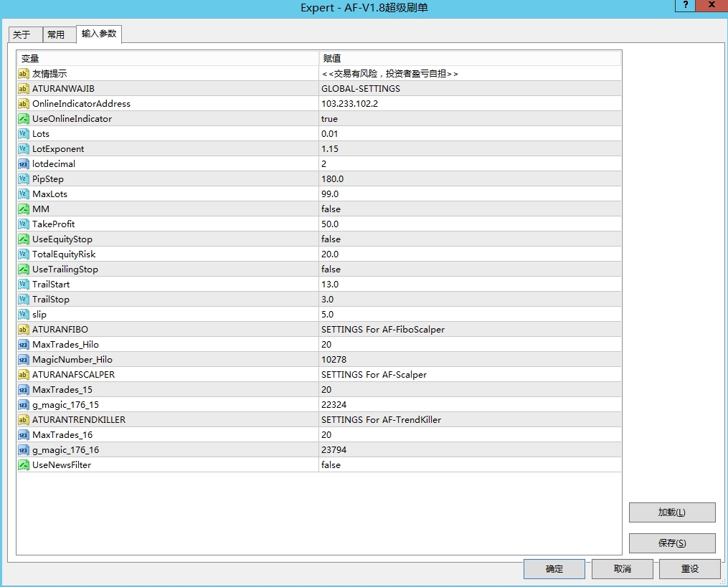Click the integer icon beside lotdecimal
This screenshot has width=728, height=587.
[x=23, y=164]
